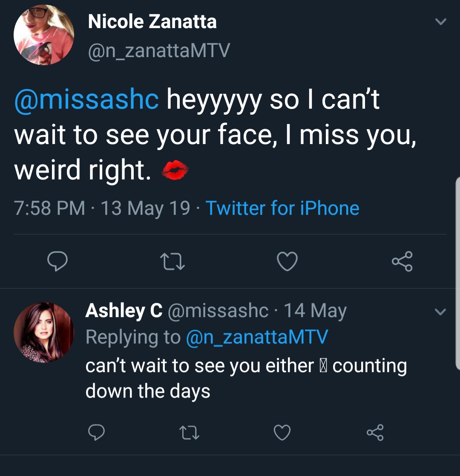
Task: Like Nicole Zanatta's tweet with heart icon
Action: tap(287, 261)
